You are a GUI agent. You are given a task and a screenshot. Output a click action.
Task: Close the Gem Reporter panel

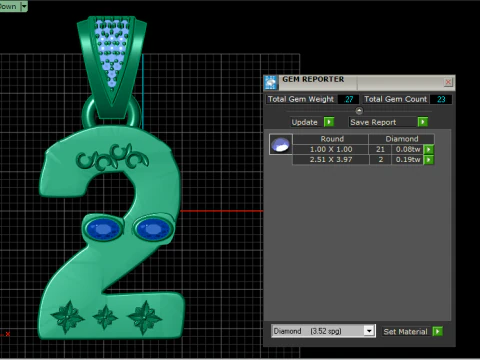448,82
